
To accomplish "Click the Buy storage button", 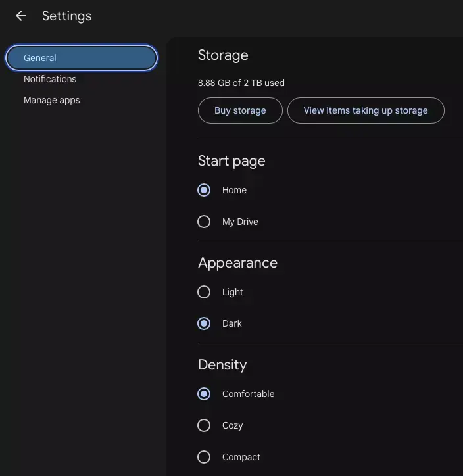I will point(240,110).
